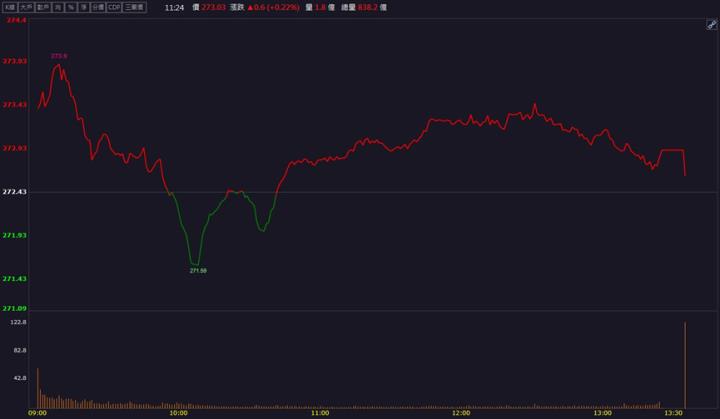Image resolution: width=720 pixels, height=419 pixels.
Task: Toggle the CDP indicator button
Action: [114, 7]
